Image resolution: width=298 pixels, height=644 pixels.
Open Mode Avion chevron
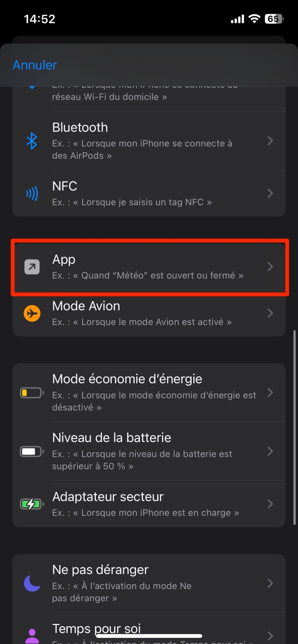(x=270, y=313)
